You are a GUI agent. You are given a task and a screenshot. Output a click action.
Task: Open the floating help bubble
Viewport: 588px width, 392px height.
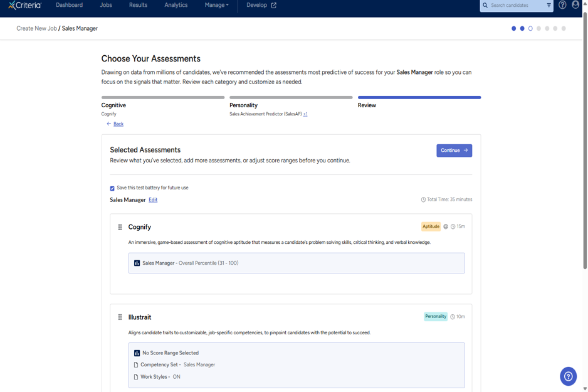click(568, 376)
